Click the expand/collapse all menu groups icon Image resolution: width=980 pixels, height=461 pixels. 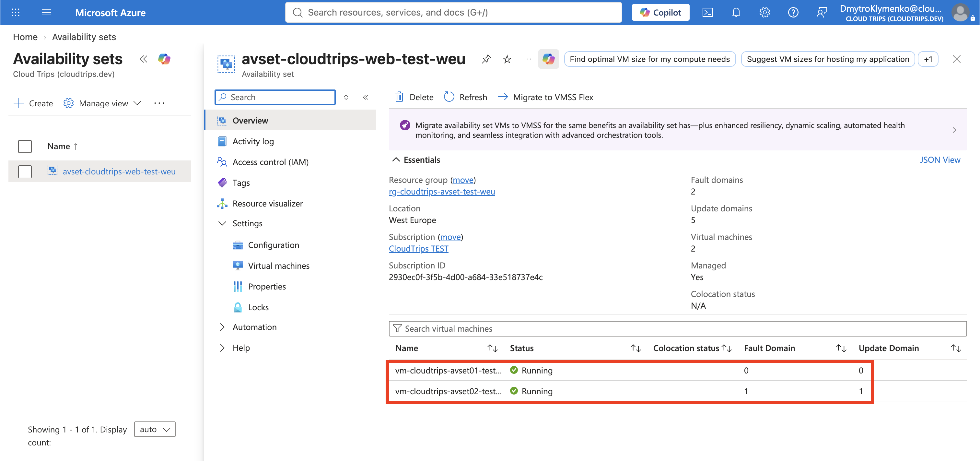pyautogui.click(x=346, y=97)
